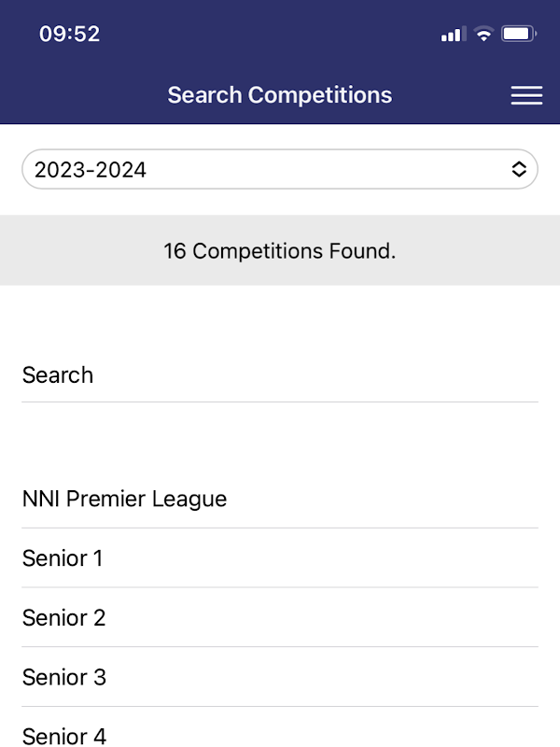The image size is (560, 747).
Task: Choose the Senior 4 competition
Action: pos(64,735)
